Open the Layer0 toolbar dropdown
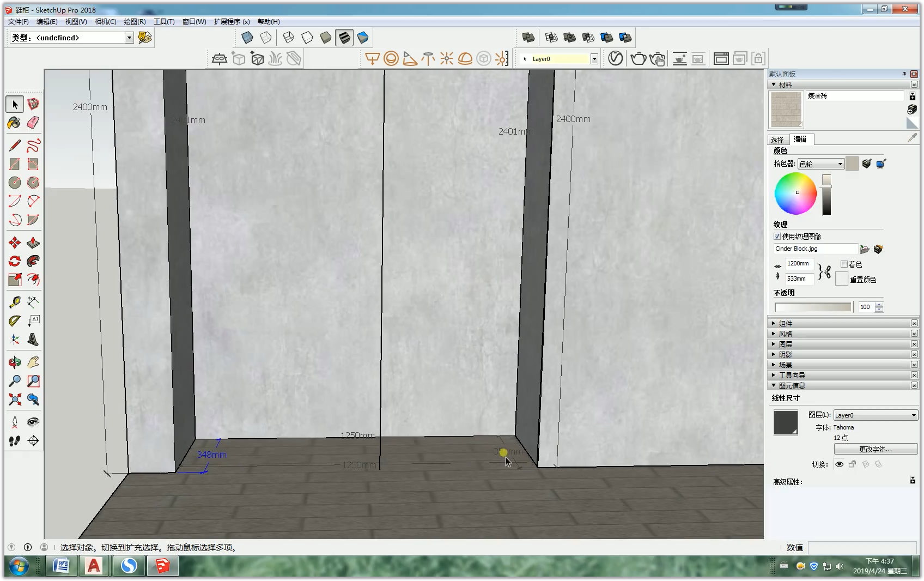Image resolution: width=924 pixels, height=581 pixels. coord(594,59)
